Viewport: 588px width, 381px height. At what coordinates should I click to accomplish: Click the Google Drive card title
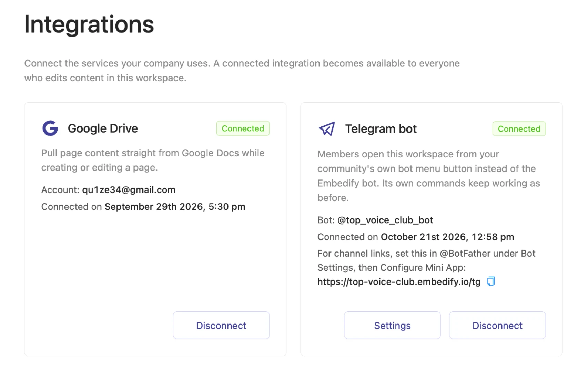103,128
